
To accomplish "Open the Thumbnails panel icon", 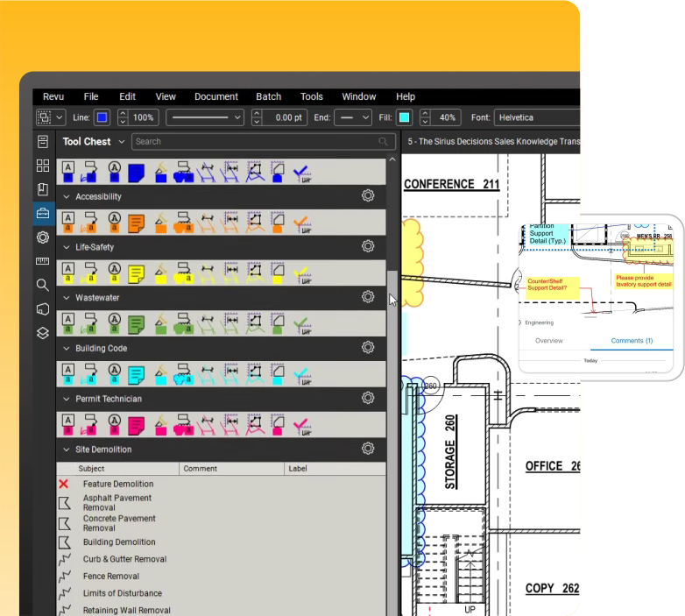I will click(x=43, y=166).
